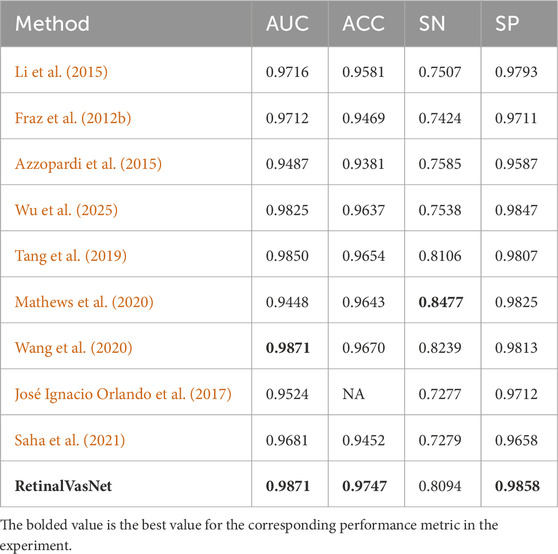Open the Saha et al. (2021) citation

coord(70,440)
